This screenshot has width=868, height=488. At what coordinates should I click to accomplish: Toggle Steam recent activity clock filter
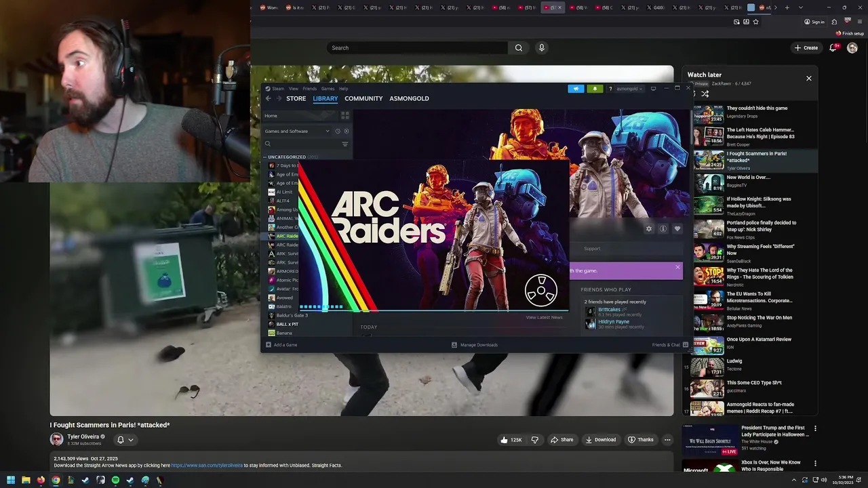[338, 131]
